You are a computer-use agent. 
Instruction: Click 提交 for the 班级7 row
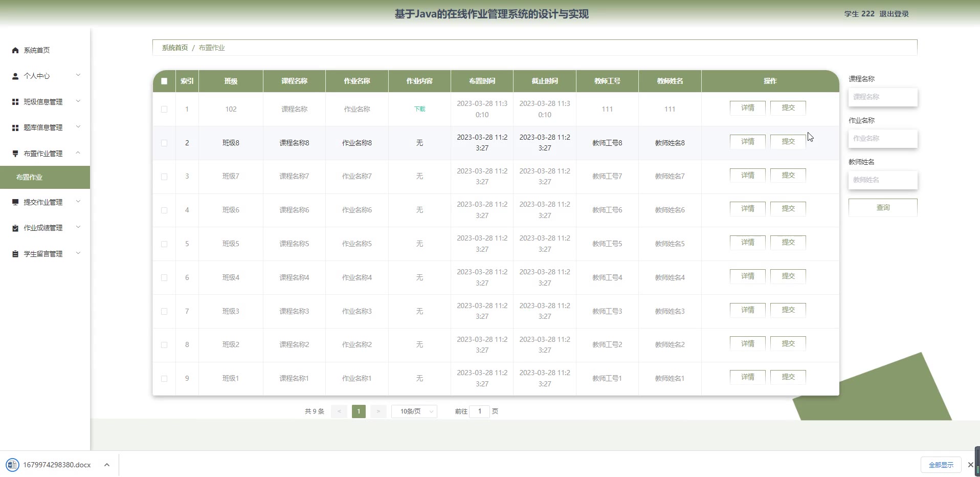pos(788,175)
